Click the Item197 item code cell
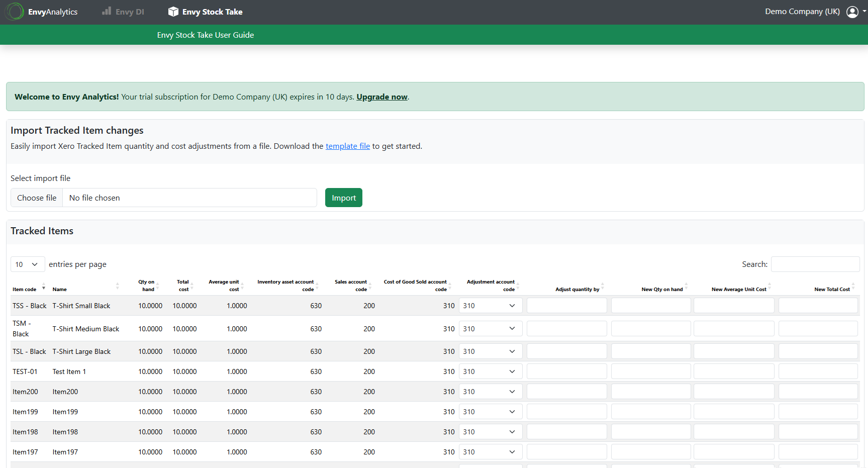This screenshot has width=868, height=468. coord(25,452)
